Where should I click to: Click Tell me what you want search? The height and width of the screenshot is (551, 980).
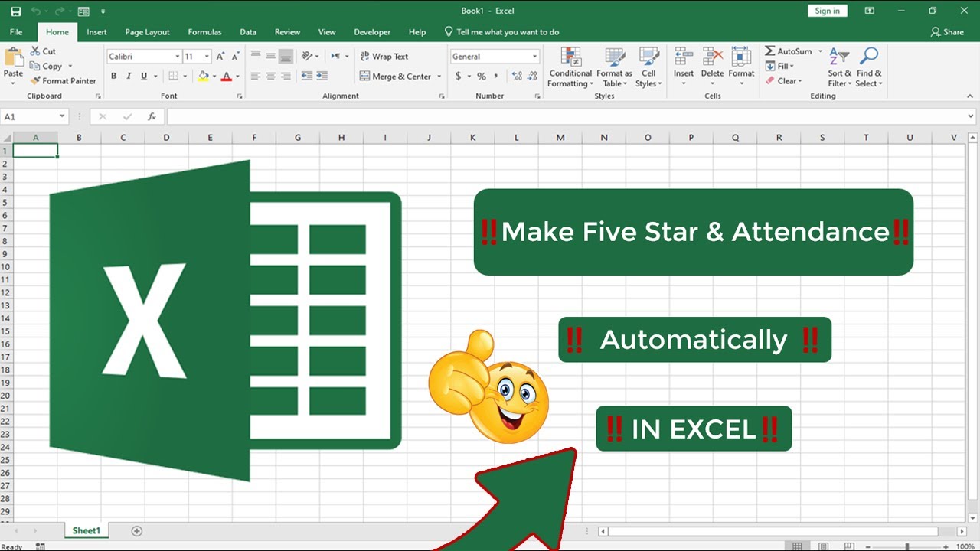pyautogui.click(x=501, y=32)
